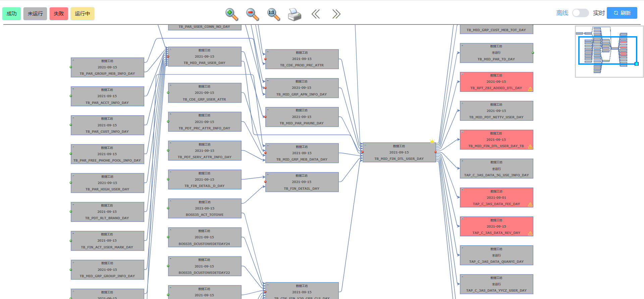Viewport: 644px width, 299px height.
Task: Click 2021-09-01 date in TAP_C_3AS_DATA_FEE_DAY node
Action: tap(496, 198)
